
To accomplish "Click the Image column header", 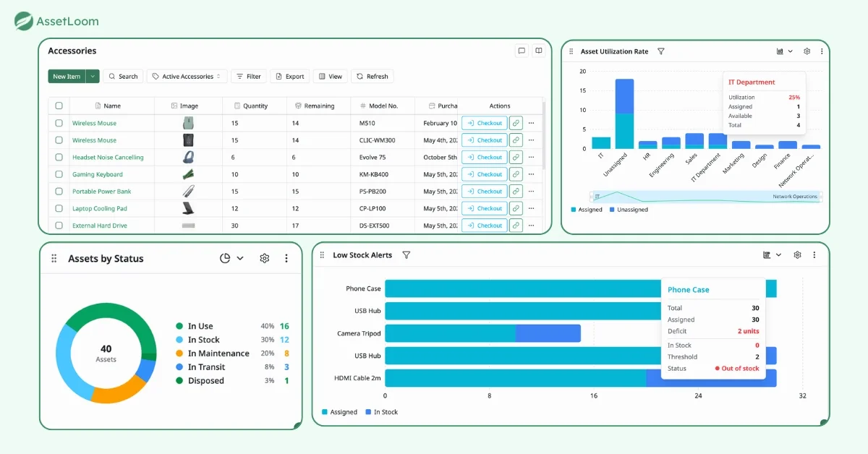I will tap(189, 106).
